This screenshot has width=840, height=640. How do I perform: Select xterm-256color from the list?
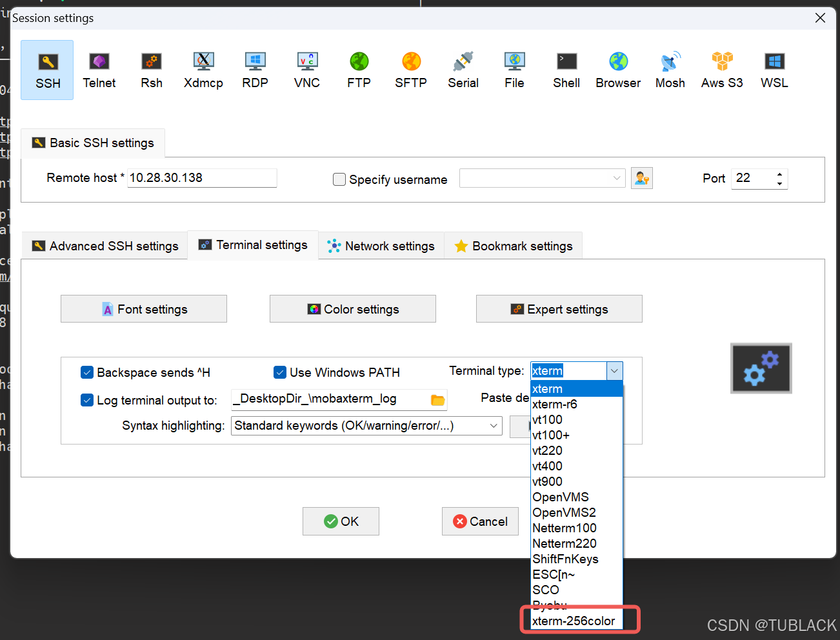point(573,620)
